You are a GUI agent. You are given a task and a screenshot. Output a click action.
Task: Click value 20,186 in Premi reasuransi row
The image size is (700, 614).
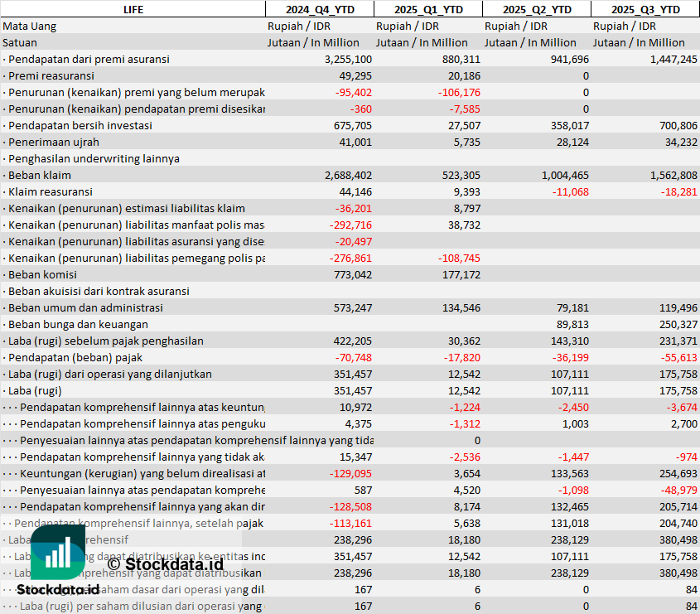tap(464, 76)
